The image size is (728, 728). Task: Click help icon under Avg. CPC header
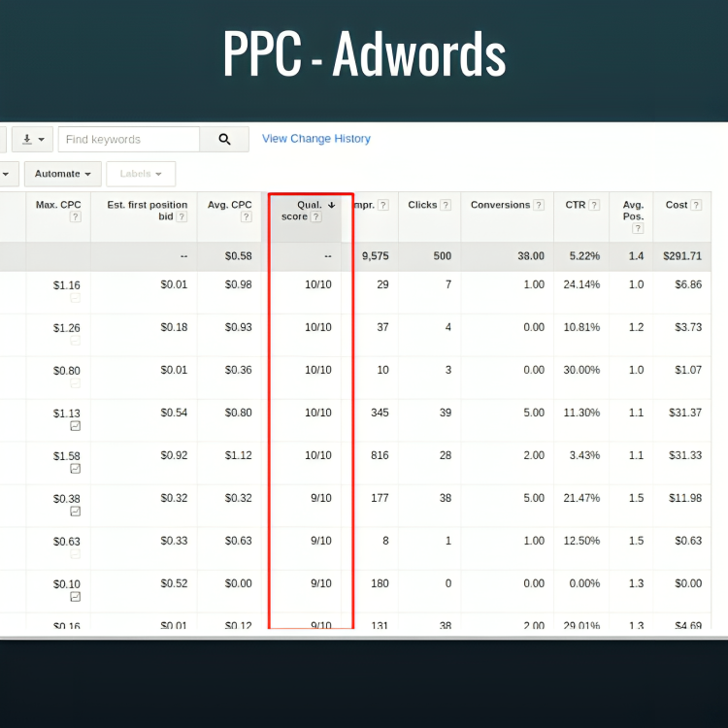coord(247,217)
